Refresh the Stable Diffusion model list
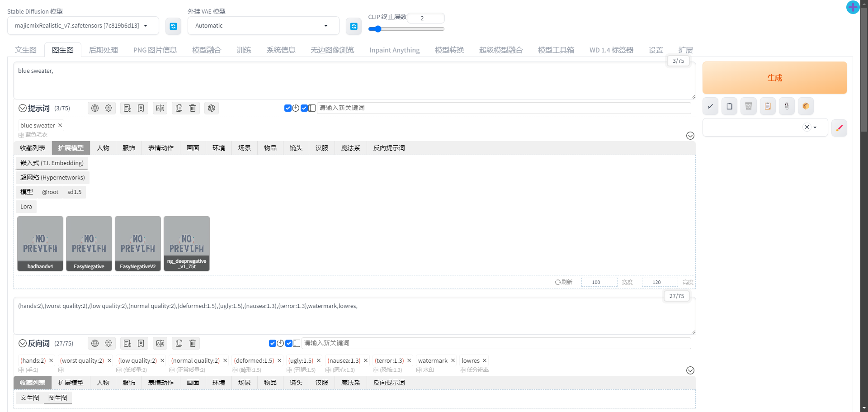The width and height of the screenshot is (868, 412). pos(173,26)
